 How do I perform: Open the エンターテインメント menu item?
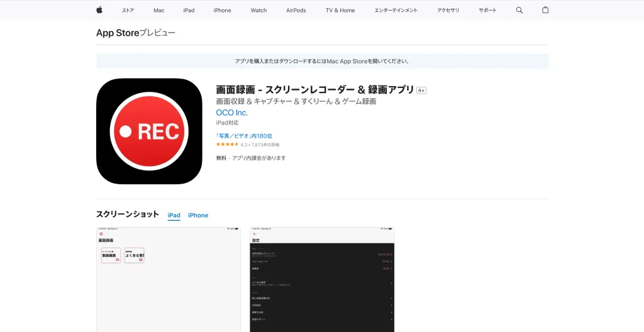[396, 11]
